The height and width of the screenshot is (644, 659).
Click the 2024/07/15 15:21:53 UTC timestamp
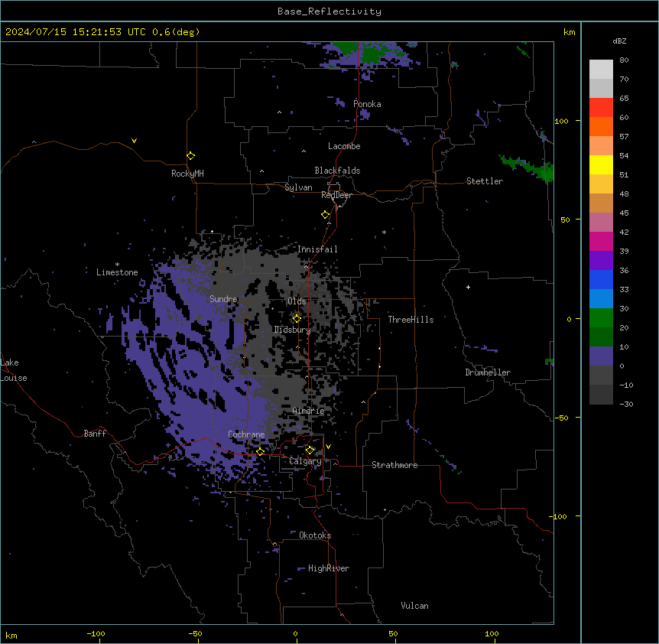coord(76,32)
